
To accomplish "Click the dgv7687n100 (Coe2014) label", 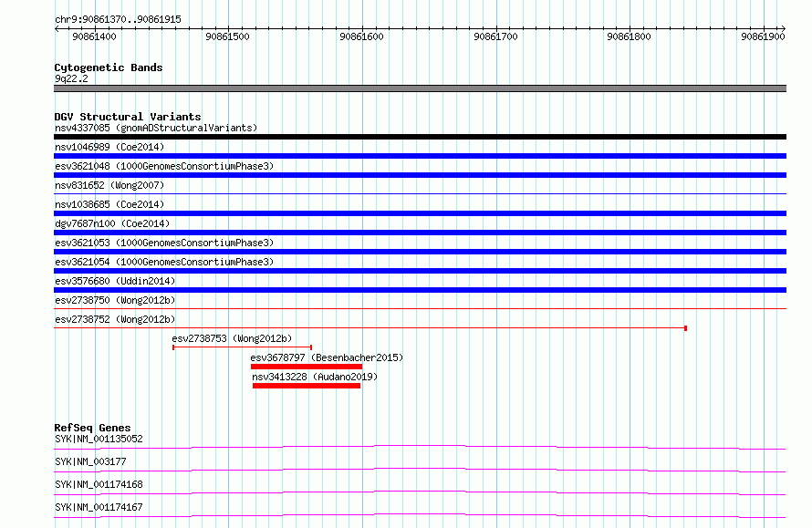I will (112, 223).
